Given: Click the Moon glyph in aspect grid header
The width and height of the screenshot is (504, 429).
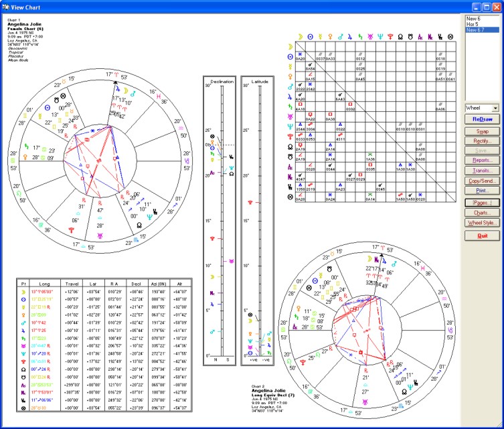Looking at the screenshot, I should tap(299, 36).
